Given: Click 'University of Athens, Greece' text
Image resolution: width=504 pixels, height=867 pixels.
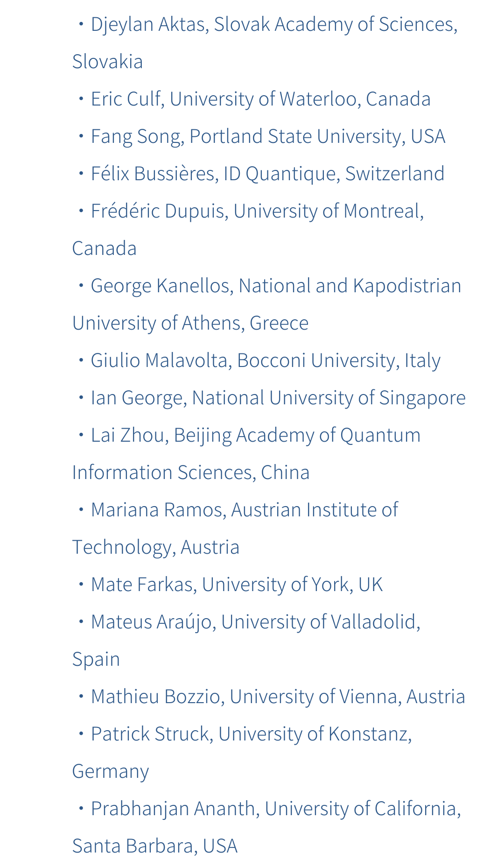Looking at the screenshot, I should 190,323.
